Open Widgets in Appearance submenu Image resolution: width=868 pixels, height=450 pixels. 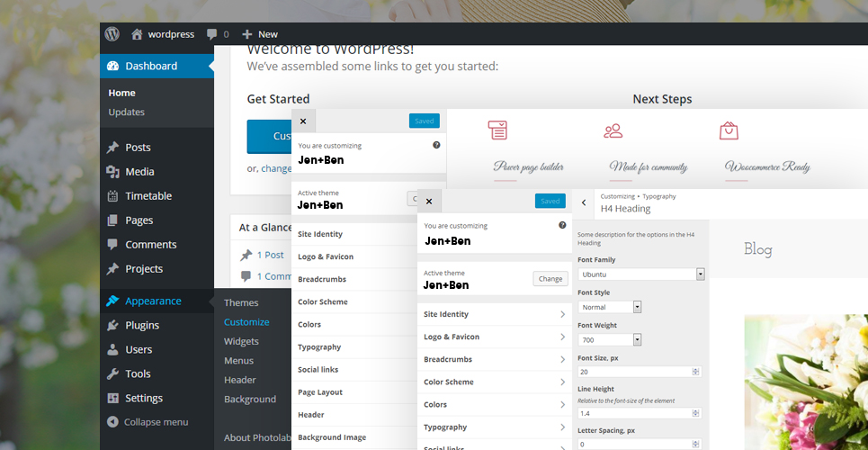pyautogui.click(x=241, y=341)
